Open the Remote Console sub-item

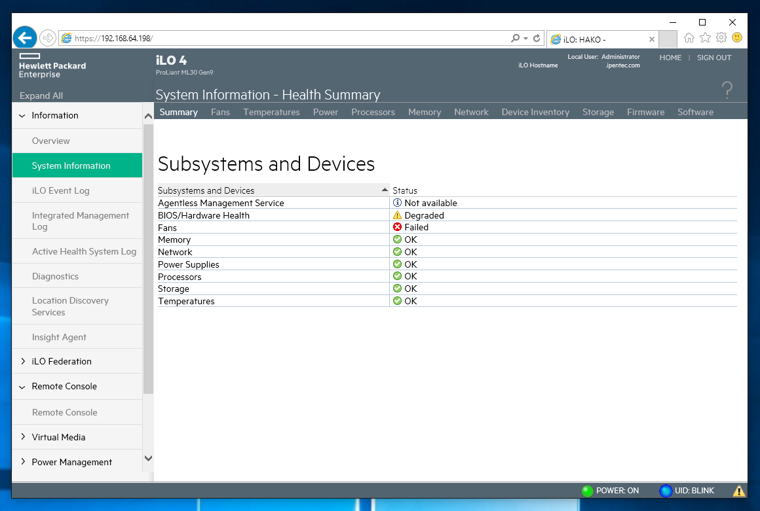point(78,412)
